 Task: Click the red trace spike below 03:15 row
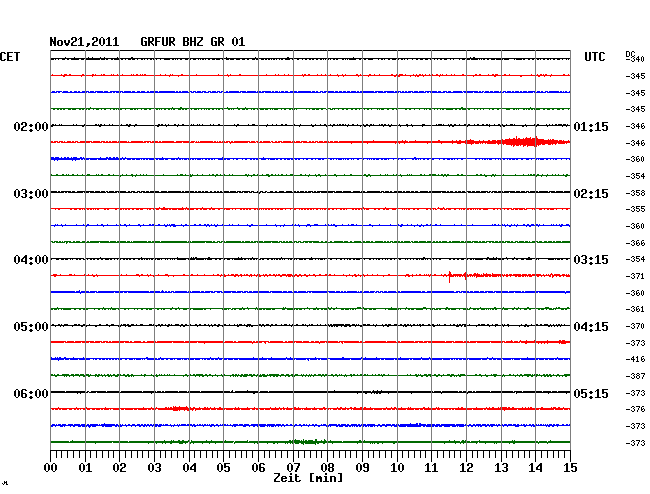[450, 276]
